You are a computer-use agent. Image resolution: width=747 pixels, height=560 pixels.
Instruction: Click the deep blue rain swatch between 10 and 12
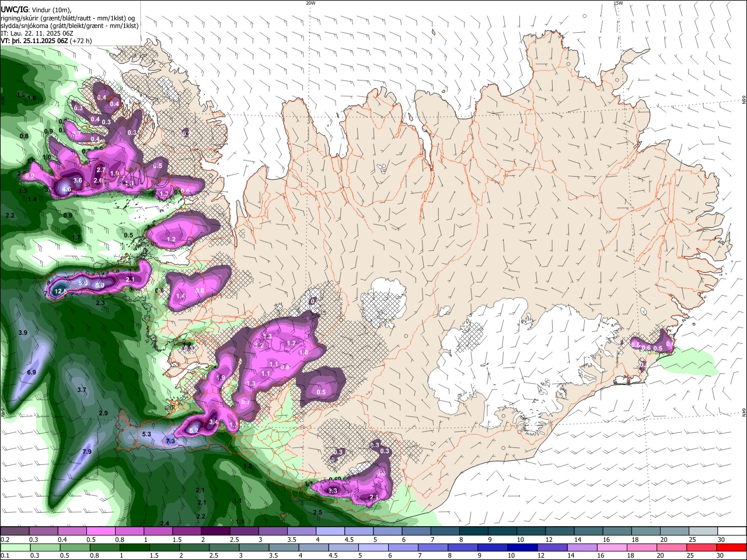click(x=523, y=547)
